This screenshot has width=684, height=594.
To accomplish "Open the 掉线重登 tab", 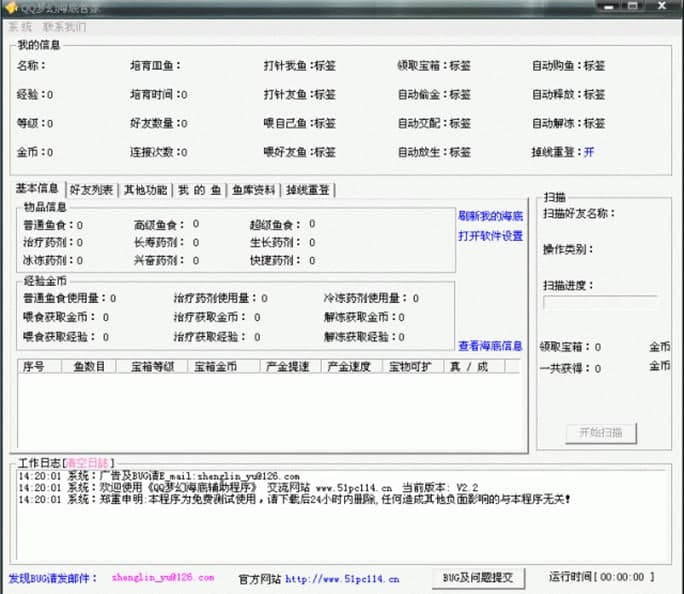I will click(x=308, y=190).
